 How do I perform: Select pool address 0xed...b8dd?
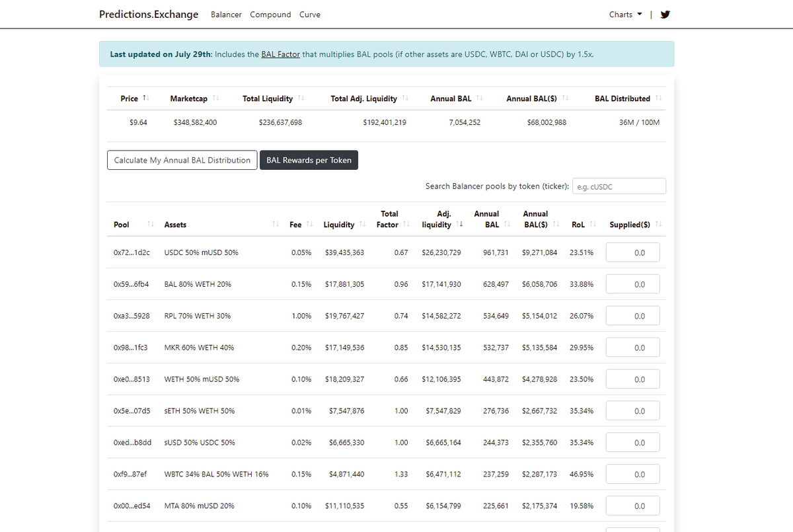[x=133, y=443]
